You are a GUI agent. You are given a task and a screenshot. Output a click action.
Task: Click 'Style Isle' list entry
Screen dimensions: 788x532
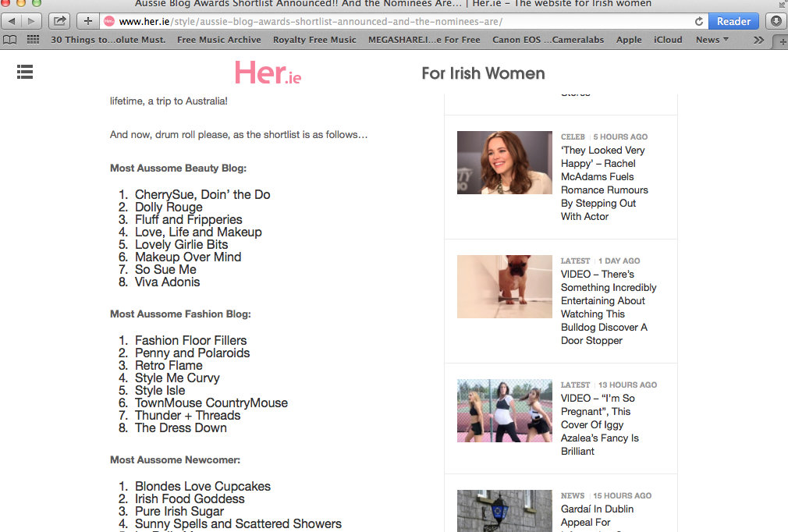[x=160, y=390]
